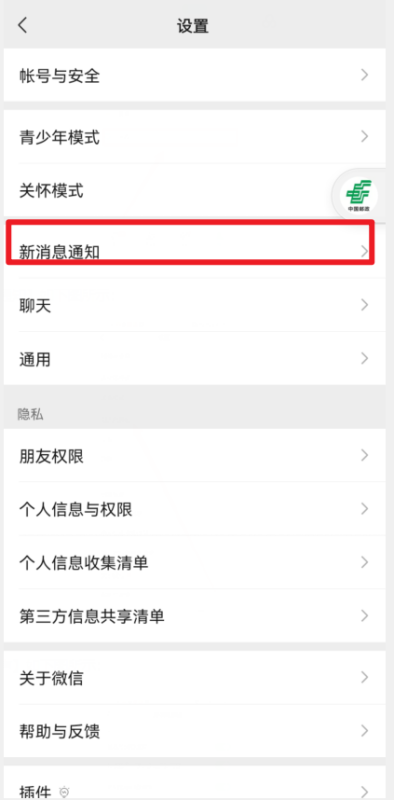View 个人信息收集清单
This screenshot has width=394, height=800.
pos(194,562)
